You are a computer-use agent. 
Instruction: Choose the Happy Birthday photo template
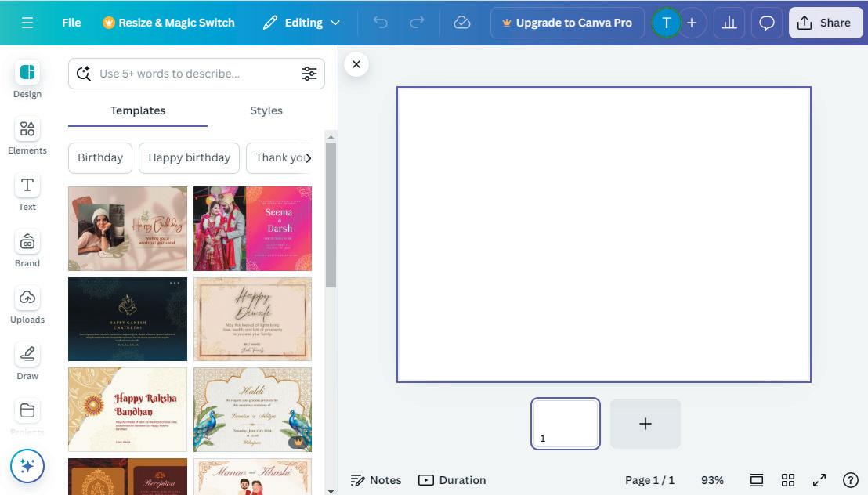(128, 229)
